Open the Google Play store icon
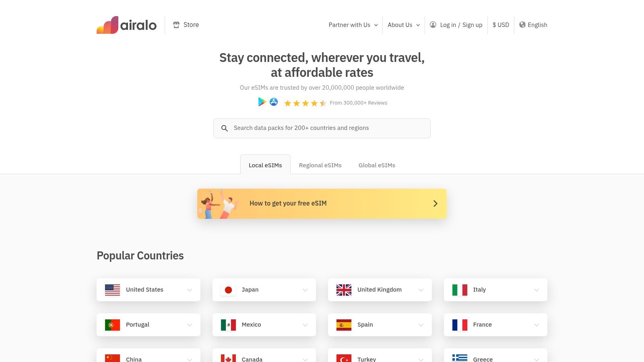The image size is (644, 362). pyautogui.click(x=262, y=102)
